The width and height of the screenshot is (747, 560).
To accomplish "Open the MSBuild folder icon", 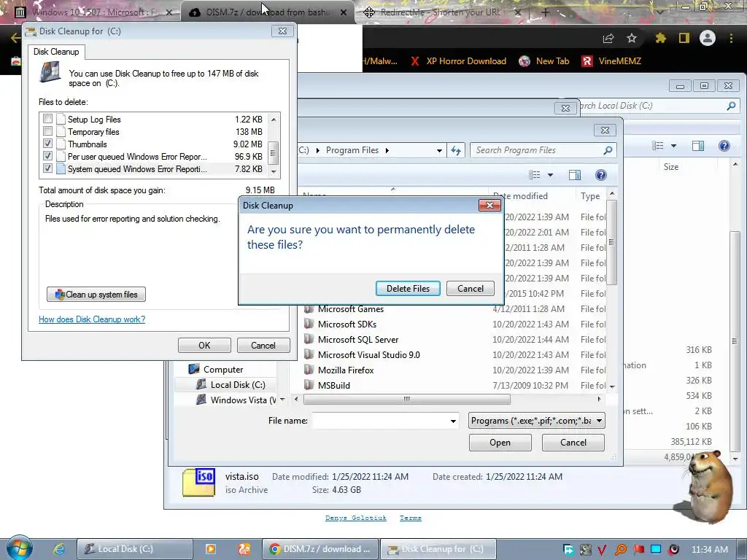I will tap(309, 385).
